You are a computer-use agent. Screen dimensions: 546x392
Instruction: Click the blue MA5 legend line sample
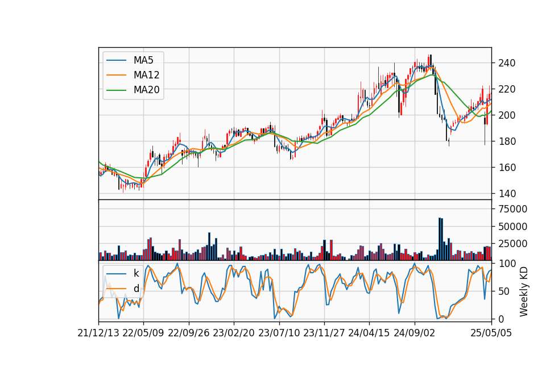coord(116,60)
